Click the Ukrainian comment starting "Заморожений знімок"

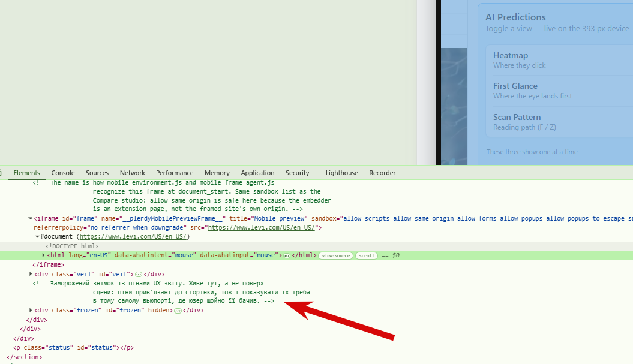coord(171,292)
